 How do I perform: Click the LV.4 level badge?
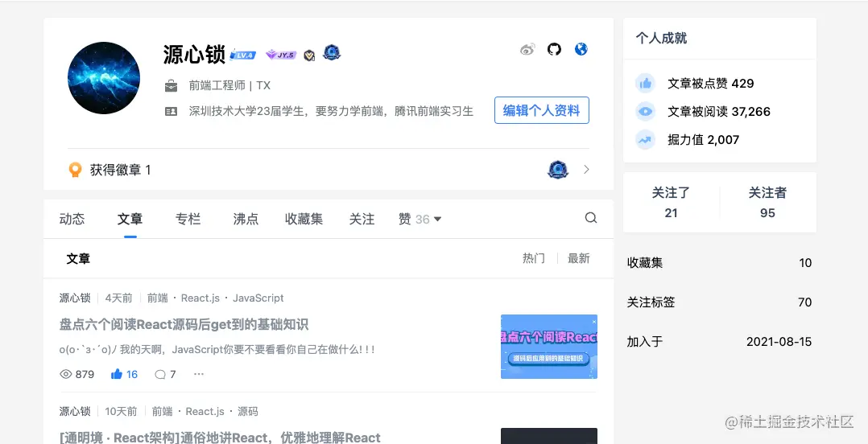click(242, 55)
